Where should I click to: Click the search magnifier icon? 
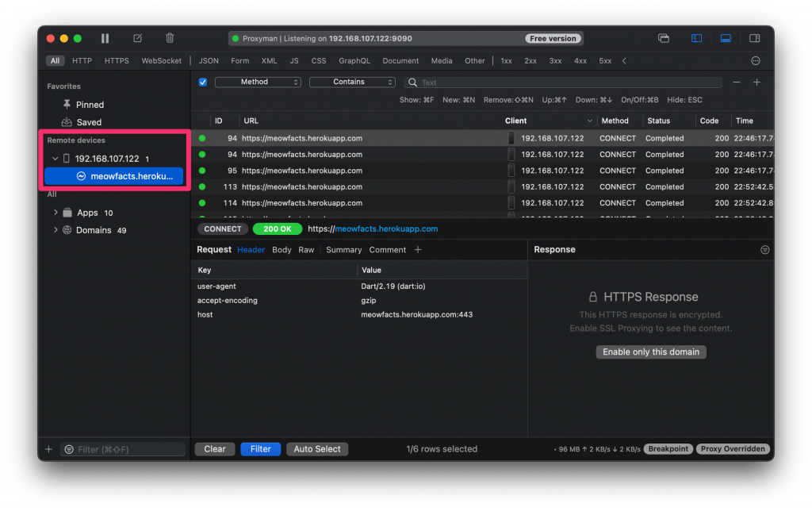click(412, 83)
